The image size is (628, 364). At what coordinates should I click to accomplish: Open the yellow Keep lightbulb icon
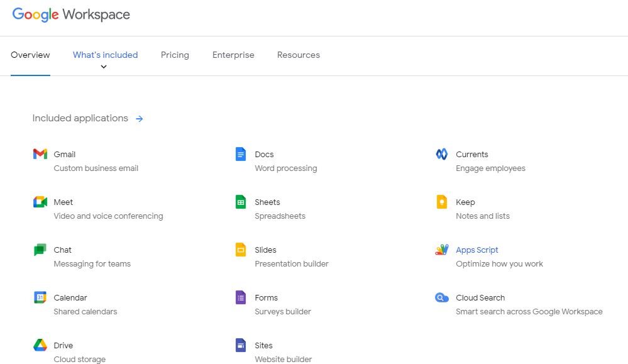point(442,202)
